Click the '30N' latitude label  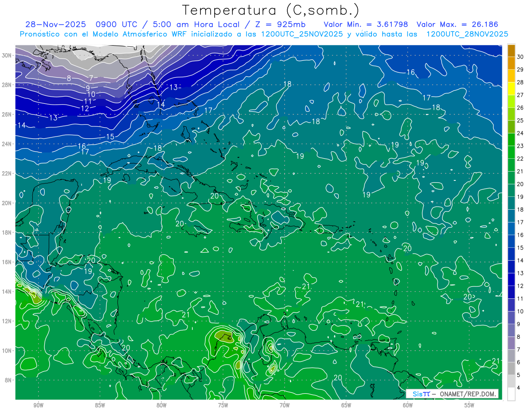(x=8, y=55)
